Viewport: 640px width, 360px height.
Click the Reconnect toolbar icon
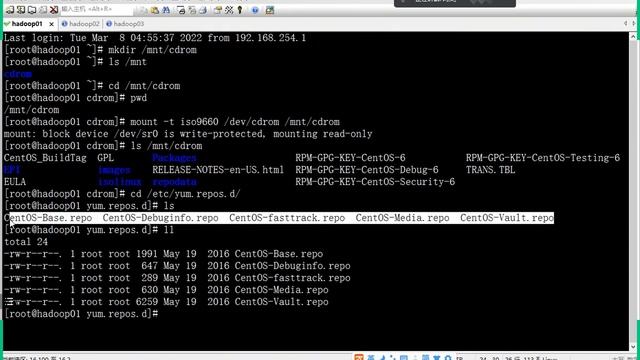coord(43,10)
